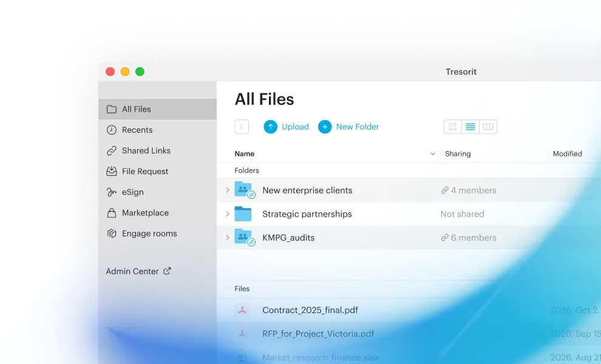This screenshot has height=364, width=601.
Task: Click the New enterprise clients folder icon
Action: pos(244,190)
